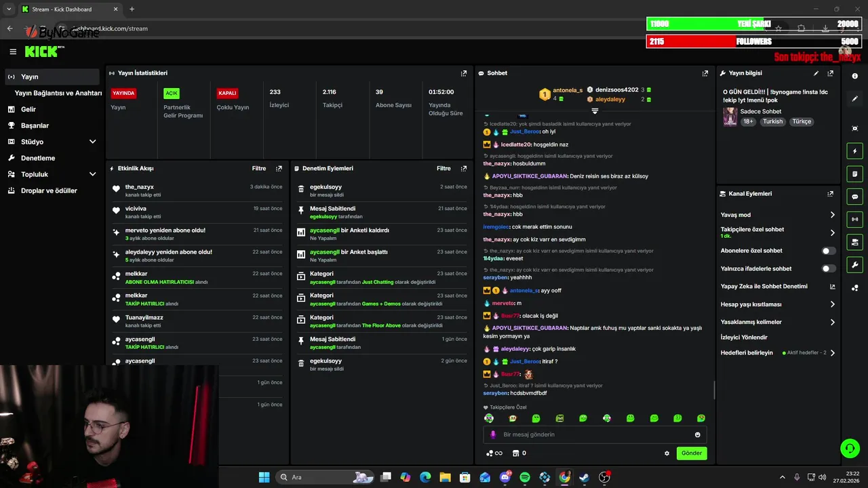Image resolution: width=868 pixels, height=488 pixels.
Task: Open Filtre in Etkinlik Akışı panel
Action: [259, 168]
